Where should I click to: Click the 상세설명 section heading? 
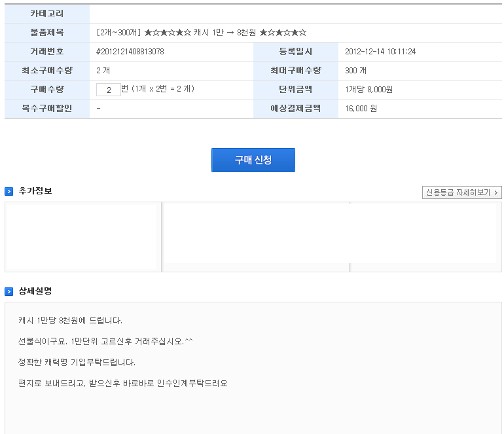click(x=35, y=291)
